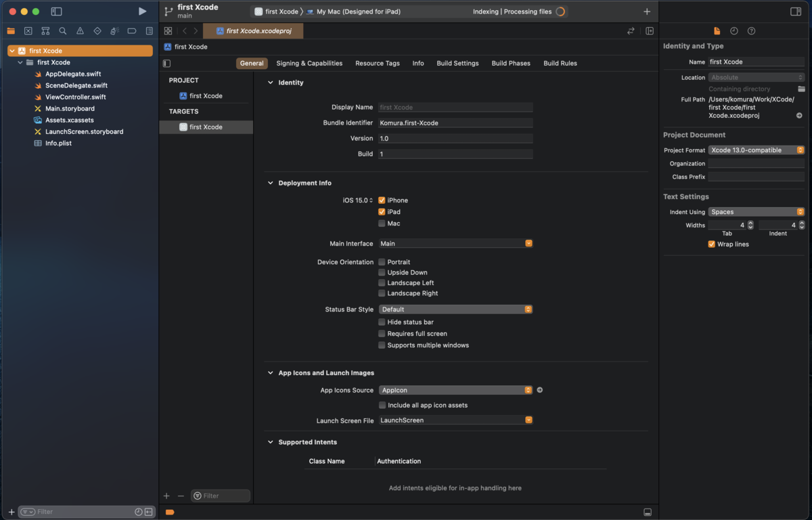
Task: Collapse the Identity section
Action: click(271, 83)
